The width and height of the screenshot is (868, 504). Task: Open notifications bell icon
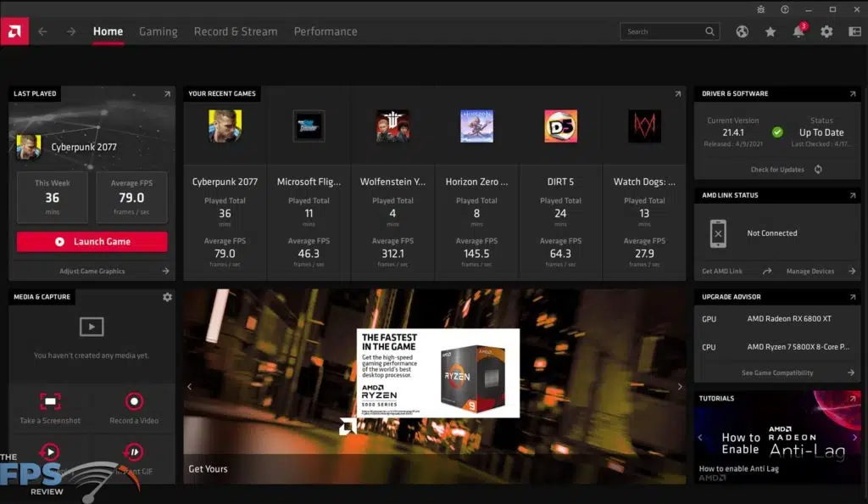798,31
